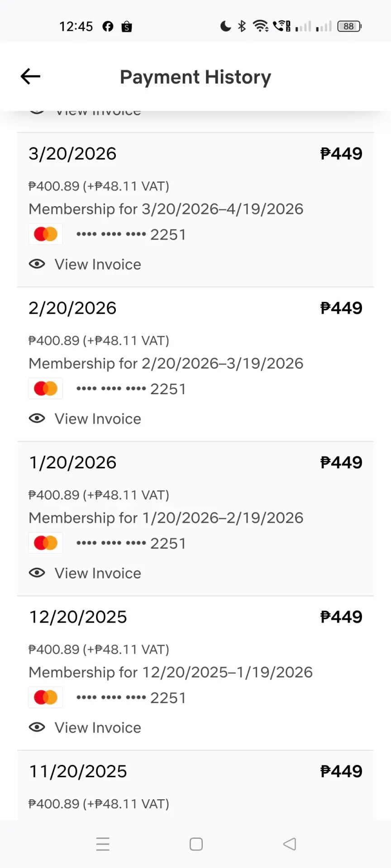Click the eye icon for 2/20/2026 invoice
This screenshot has width=391, height=868.
[37, 419]
